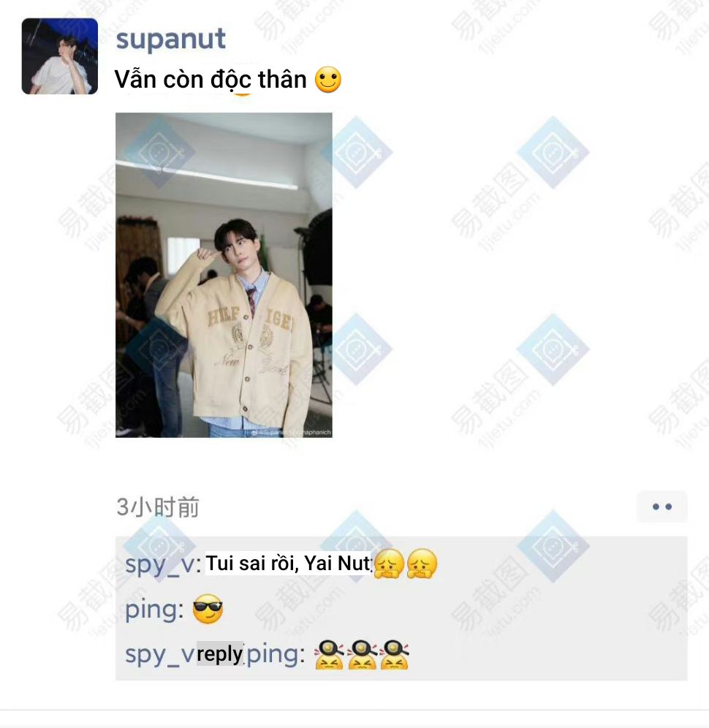The height and width of the screenshot is (728, 709).
Task: Click the watermark text on photo bottom
Action: [292, 432]
